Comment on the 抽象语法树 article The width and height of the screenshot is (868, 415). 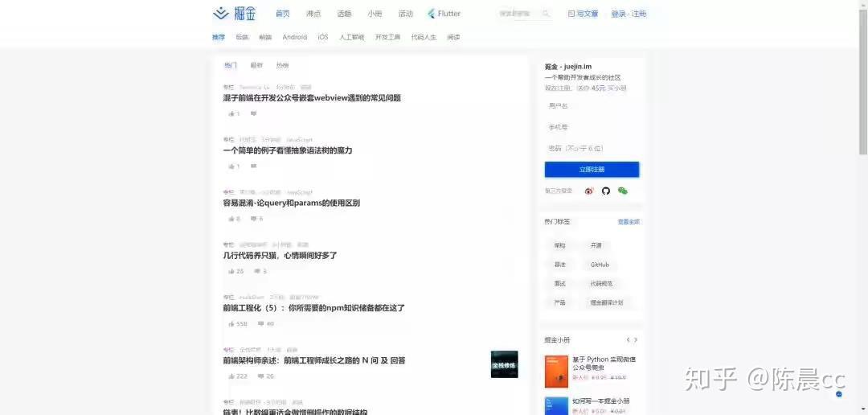tap(253, 166)
